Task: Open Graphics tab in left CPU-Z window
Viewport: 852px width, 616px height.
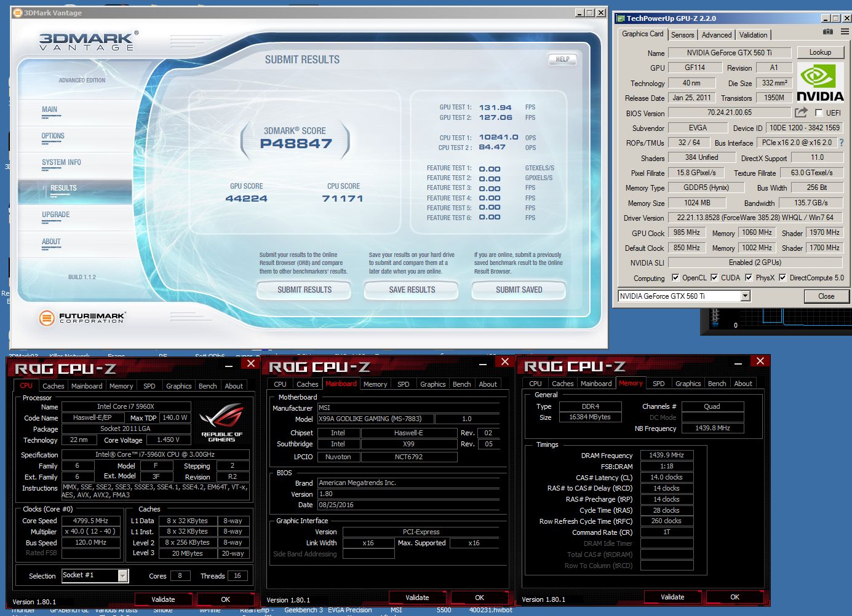Action: pos(178,386)
